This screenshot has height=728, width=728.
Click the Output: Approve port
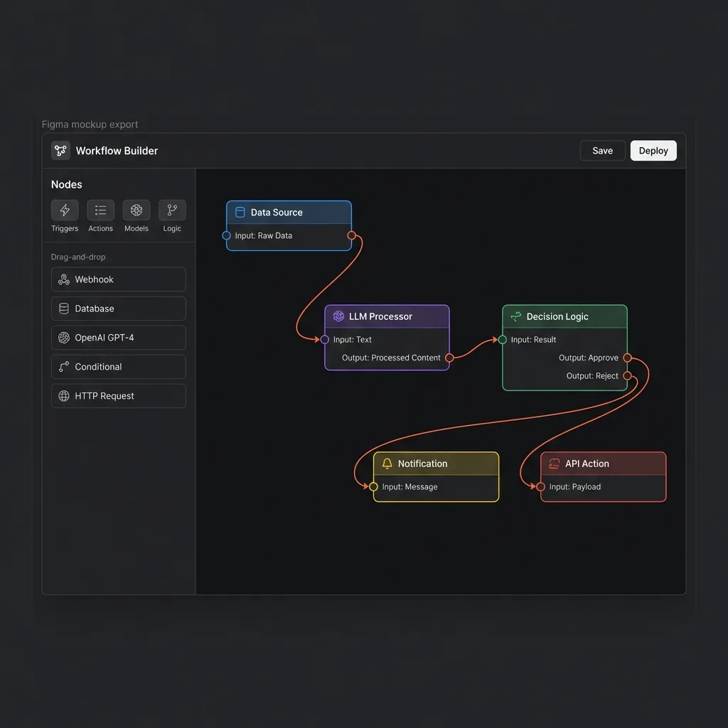tap(627, 358)
